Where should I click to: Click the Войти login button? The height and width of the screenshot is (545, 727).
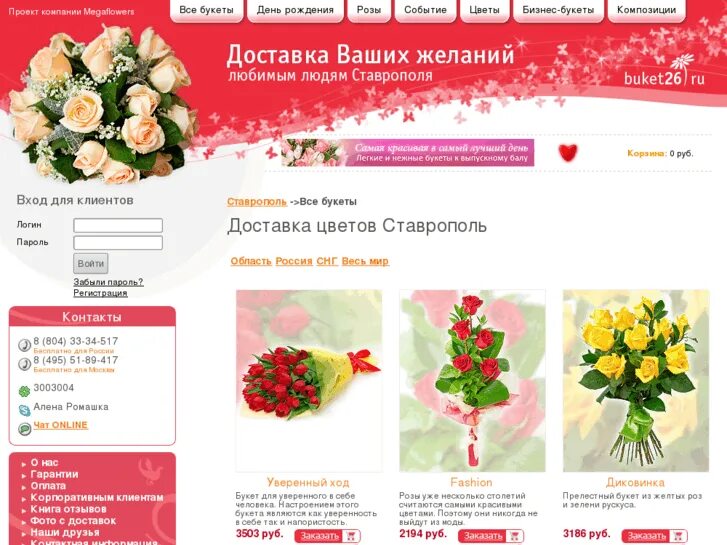click(90, 263)
